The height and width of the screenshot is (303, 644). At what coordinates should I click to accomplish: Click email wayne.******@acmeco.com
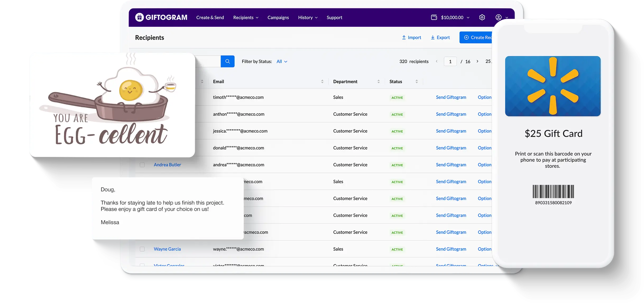(238, 249)
